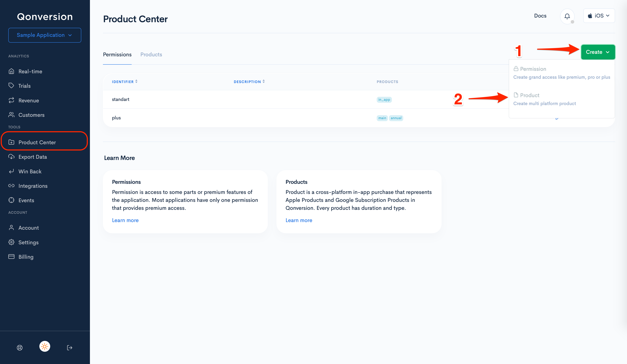Switch to the Products tab
Viewport: 627px width, 364px height.
click(151, 55)
